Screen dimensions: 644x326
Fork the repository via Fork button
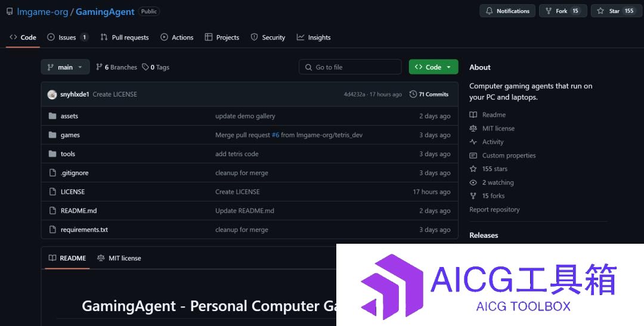(563, 11)
